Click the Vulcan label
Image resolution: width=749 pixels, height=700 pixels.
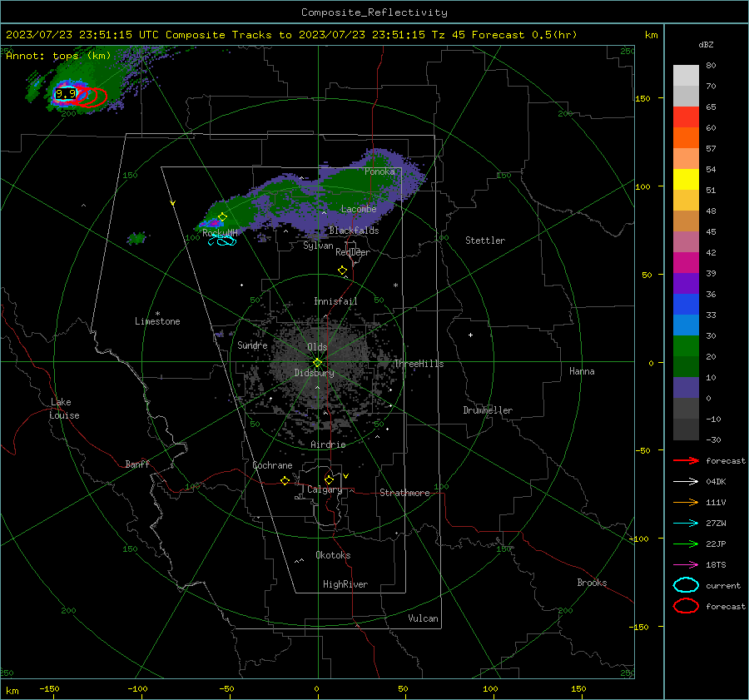point(424,618)
